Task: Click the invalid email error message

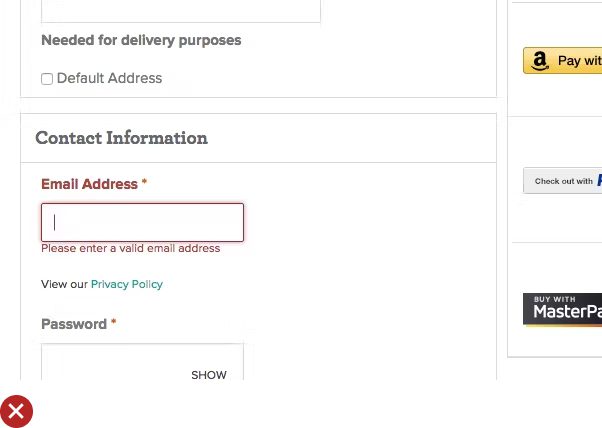Action: (130, 248)
